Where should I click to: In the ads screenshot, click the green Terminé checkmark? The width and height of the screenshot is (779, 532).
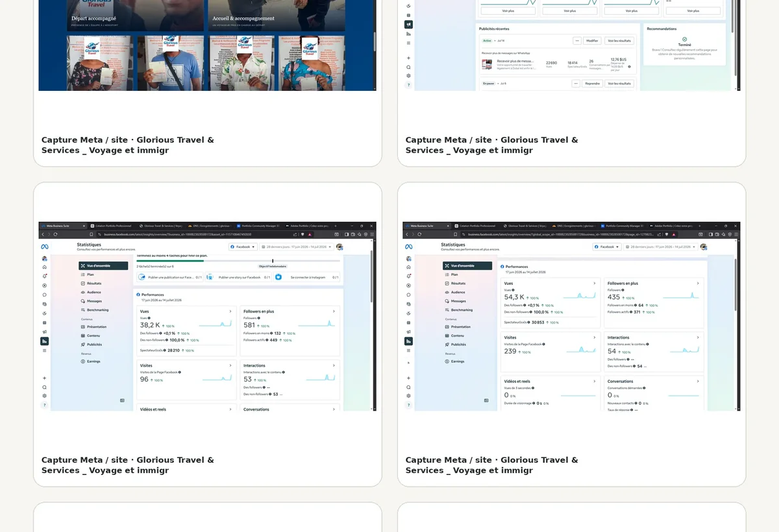coord(684,39)
